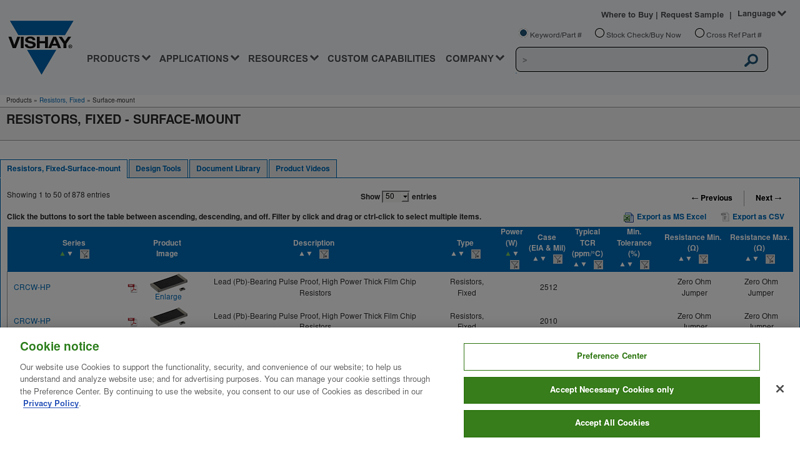This screenshot has width=800, height=450.
Task: Click the Export as CSV icon
Action: pos(725,217)
